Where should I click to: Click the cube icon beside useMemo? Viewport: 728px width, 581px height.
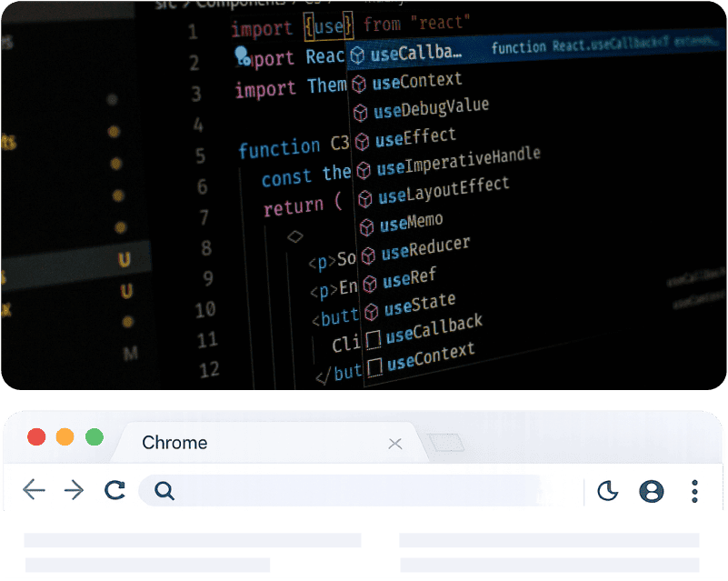366,226
